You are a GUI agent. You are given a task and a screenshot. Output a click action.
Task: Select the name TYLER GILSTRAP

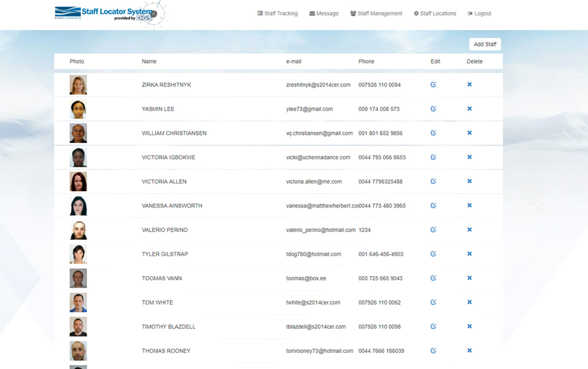[165, 254]
